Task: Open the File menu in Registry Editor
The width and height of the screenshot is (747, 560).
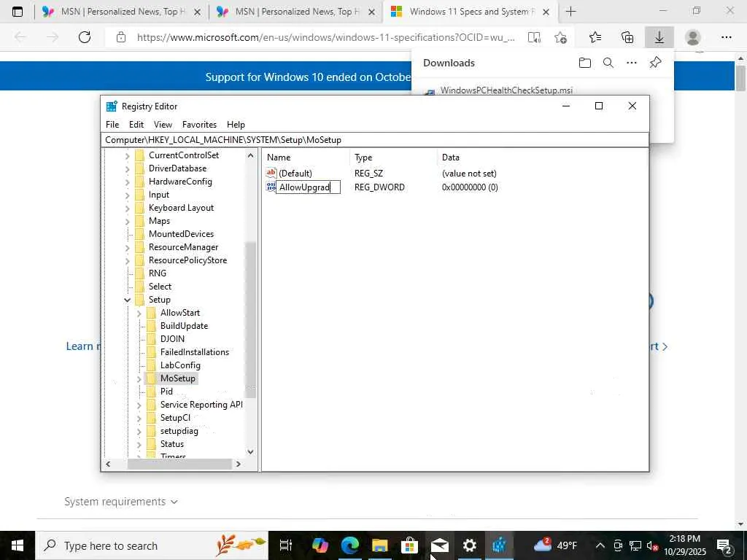Action: (x=112, y=124)
